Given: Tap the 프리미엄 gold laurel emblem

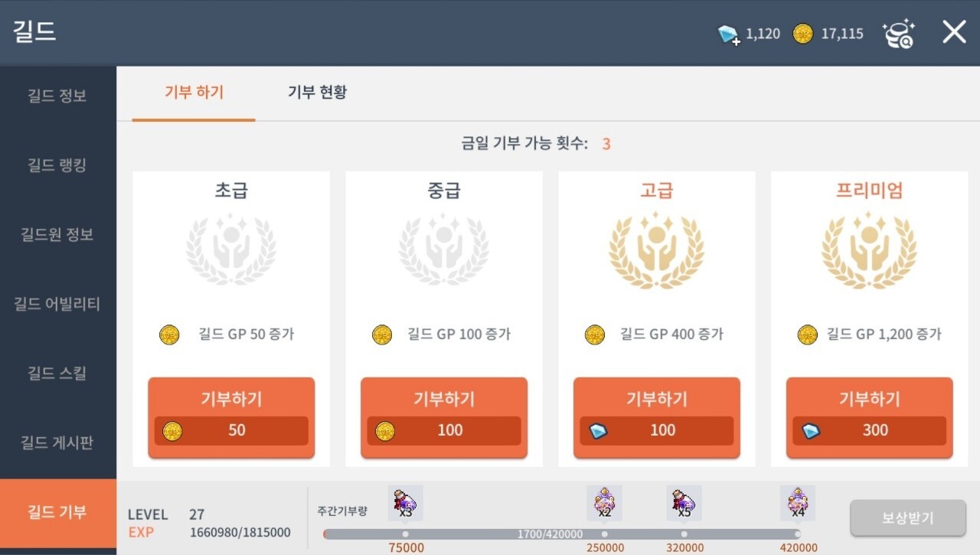Looking at the screenshot, I should [869, 249].
